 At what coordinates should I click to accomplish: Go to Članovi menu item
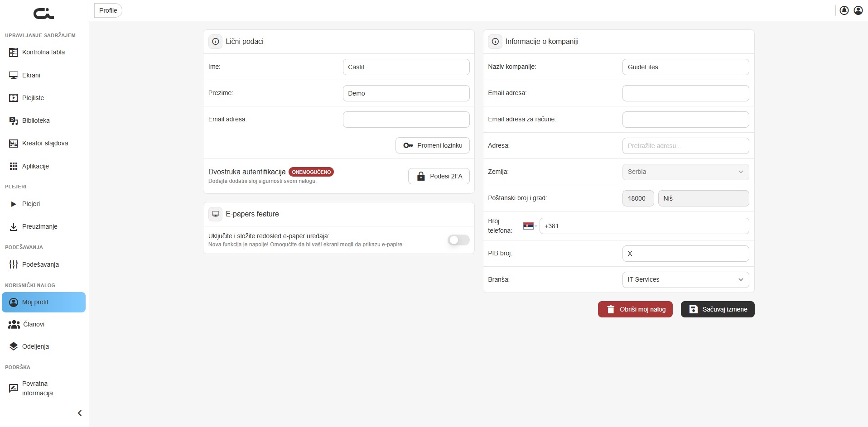coord(43,324)
